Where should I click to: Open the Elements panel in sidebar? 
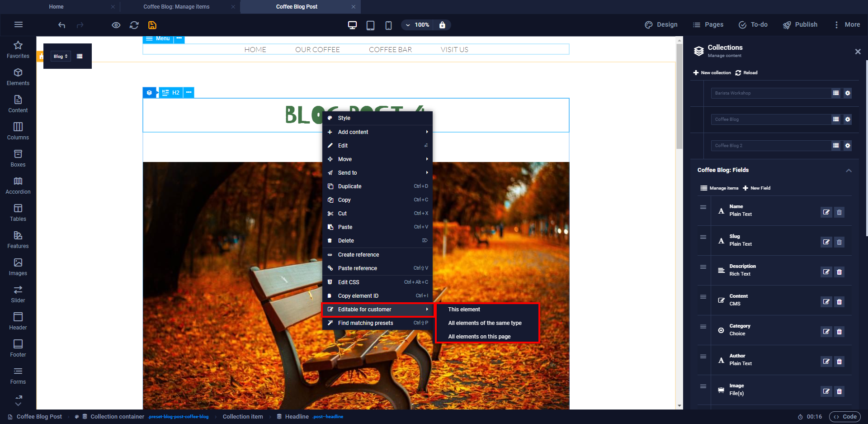(18, 77)
